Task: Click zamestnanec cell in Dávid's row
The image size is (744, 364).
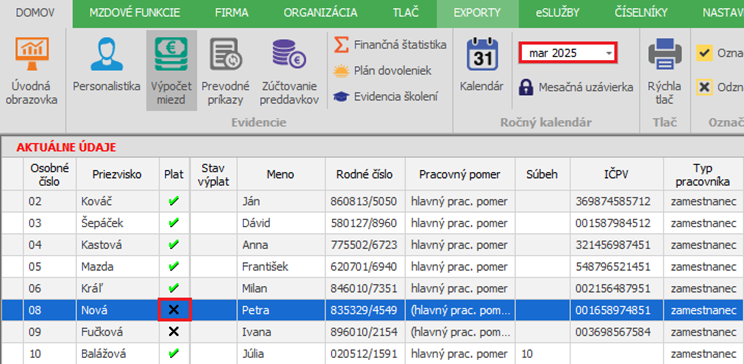Action: point(703,224)
